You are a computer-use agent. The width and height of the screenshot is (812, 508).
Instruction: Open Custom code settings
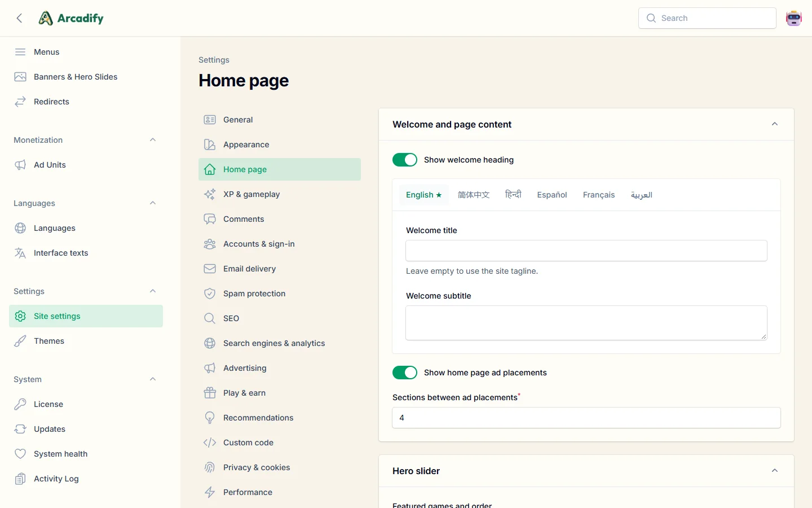(x=280, y=443)
